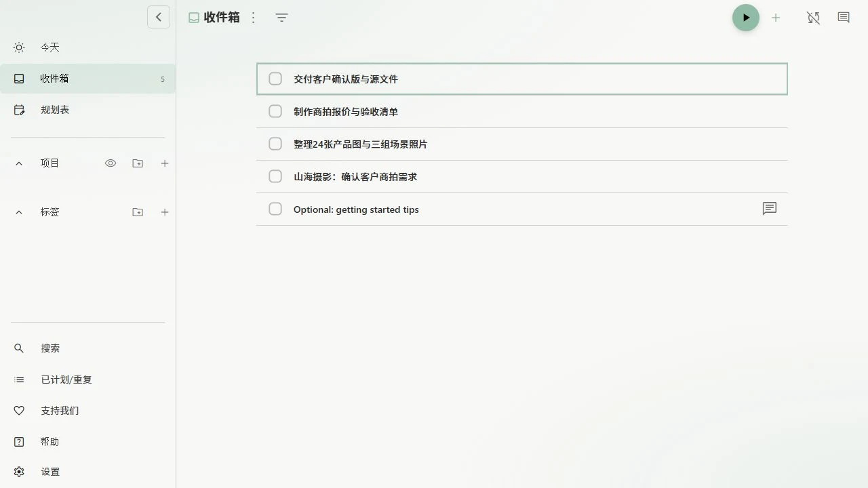
Task: Open the 收件箱 three-dot options menu
Action: [254, 18]
